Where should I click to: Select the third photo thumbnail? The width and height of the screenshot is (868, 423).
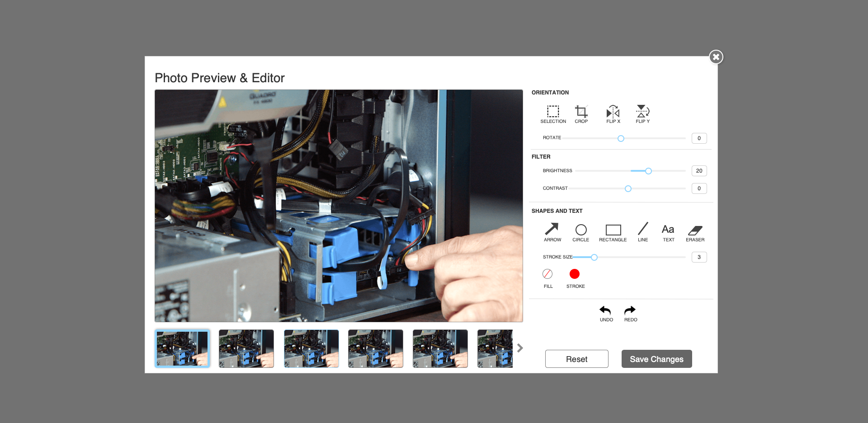point(311,348)
